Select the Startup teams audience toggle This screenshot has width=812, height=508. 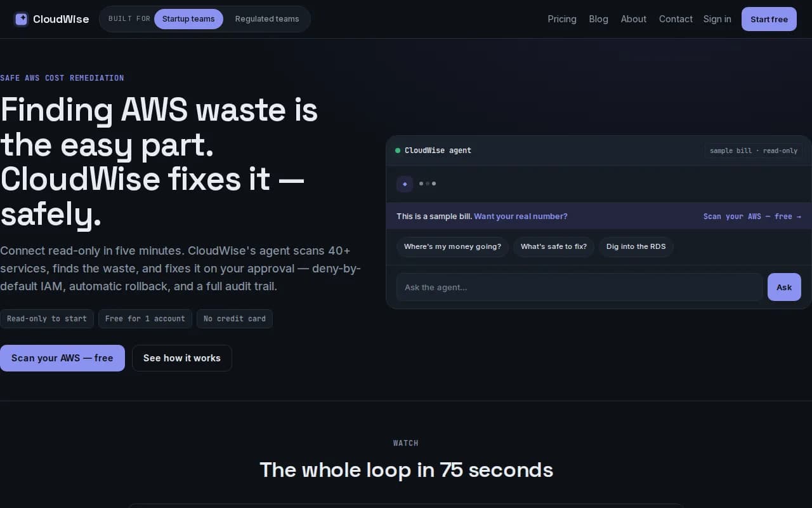click(188, 19)
